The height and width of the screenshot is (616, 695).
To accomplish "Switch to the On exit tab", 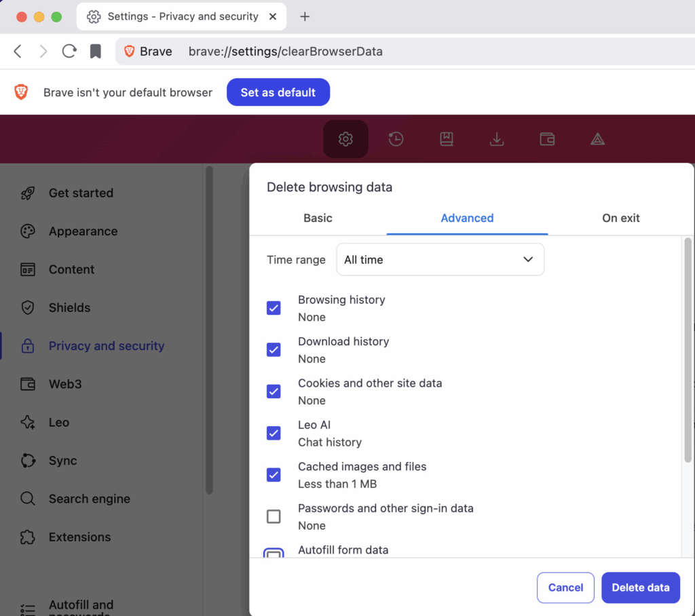I will click(620, 218).
